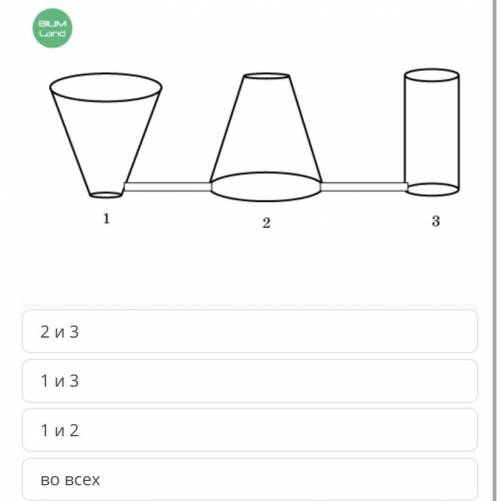Click the tube connecting vessels 2 and 3
This screenshot has height=501, width=500.
pos(364,187)
